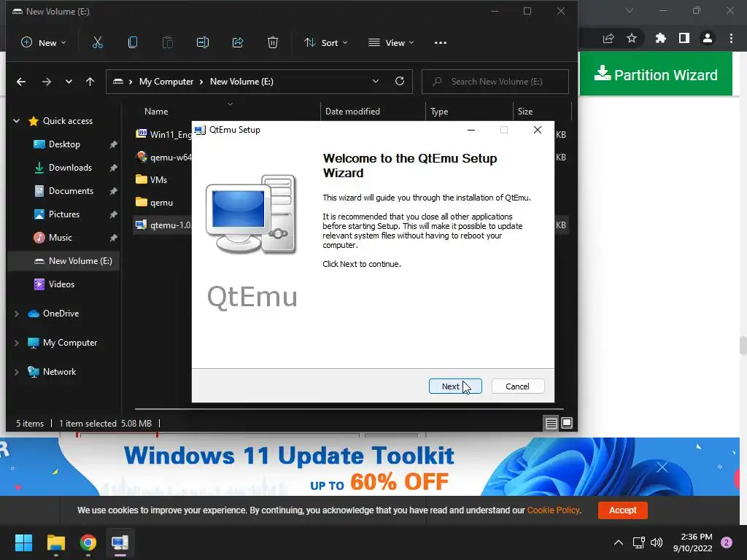Accept the cookie notice
The image size is (747, 560).
pyautogui.click(x=623, y=510)
